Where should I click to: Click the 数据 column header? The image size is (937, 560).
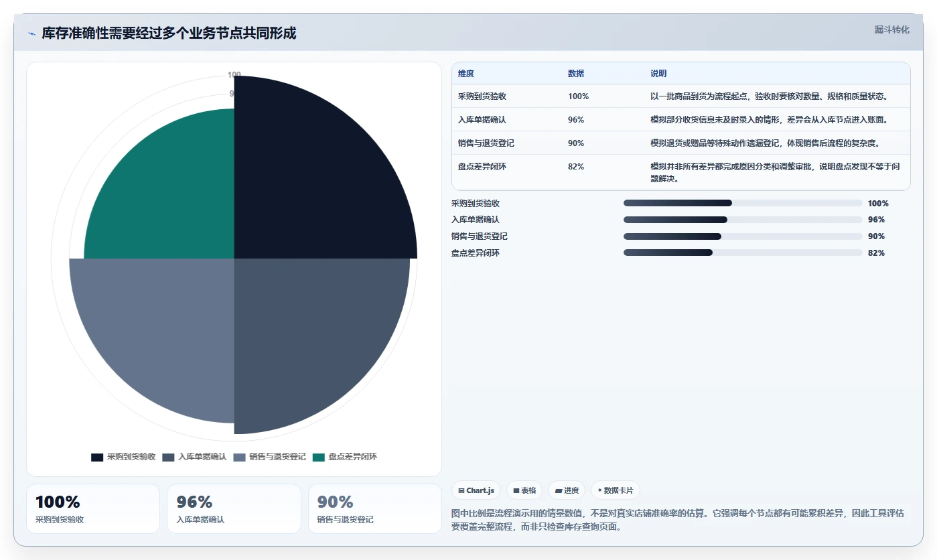tap(576, 74)
